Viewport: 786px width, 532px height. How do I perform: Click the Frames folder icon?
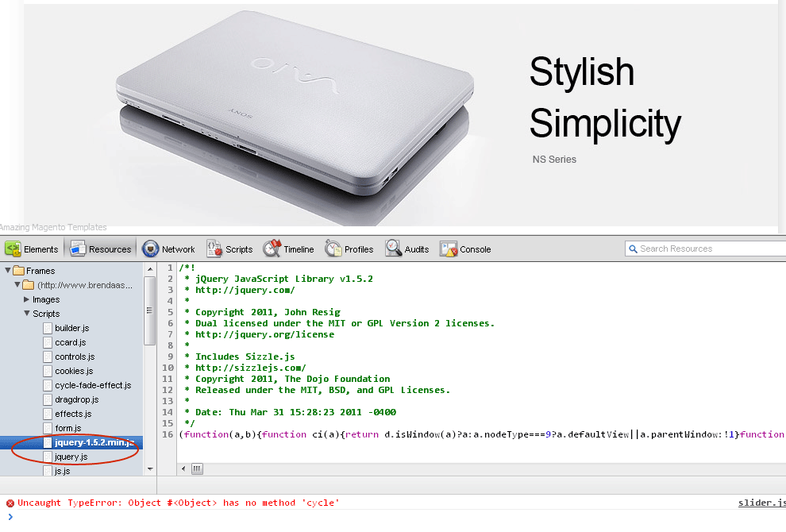point(19,271)
